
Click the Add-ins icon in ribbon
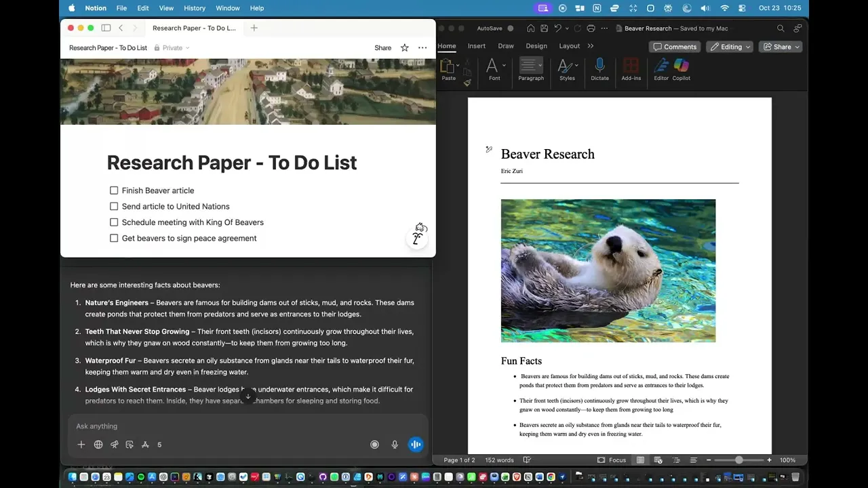(x=631, y=66)
